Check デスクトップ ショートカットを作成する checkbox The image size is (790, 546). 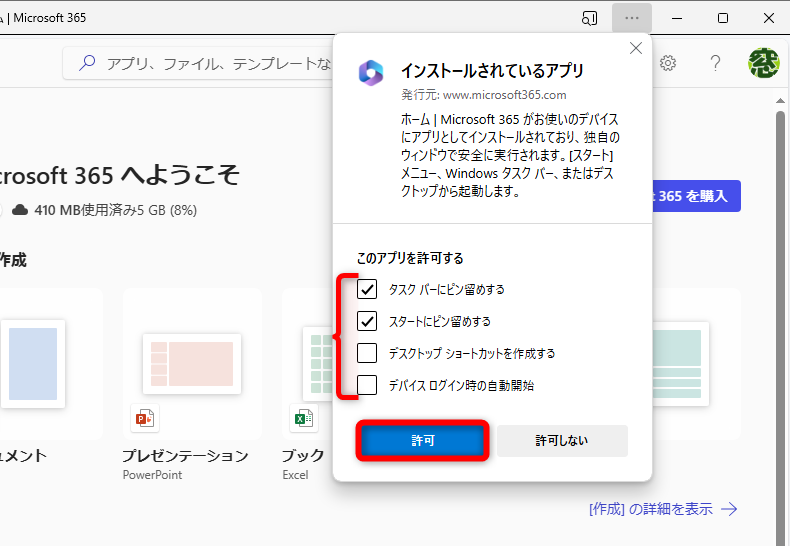coord(367,353)
